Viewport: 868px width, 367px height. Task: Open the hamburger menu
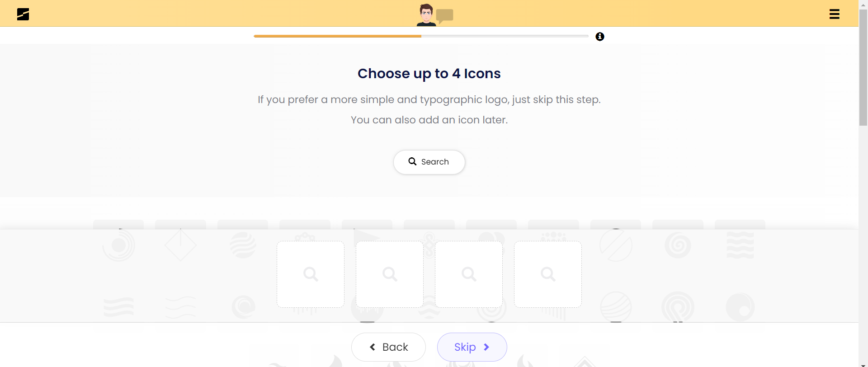[x=835, y=14]
